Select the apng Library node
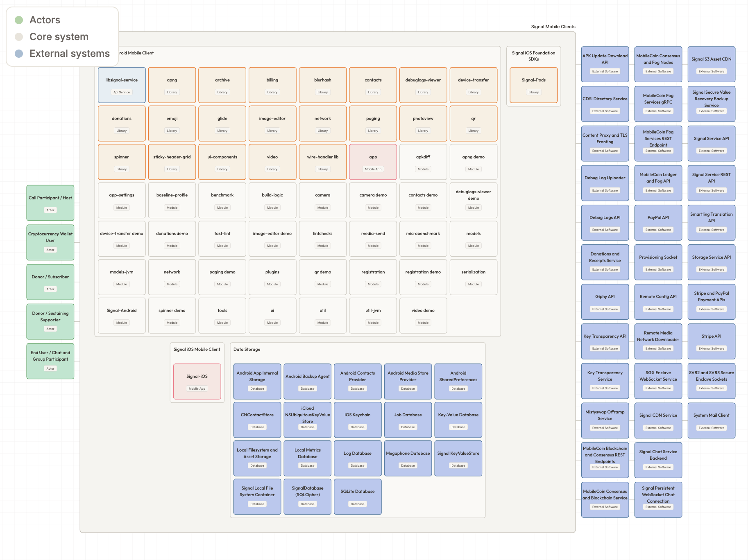 coord(172,85)
